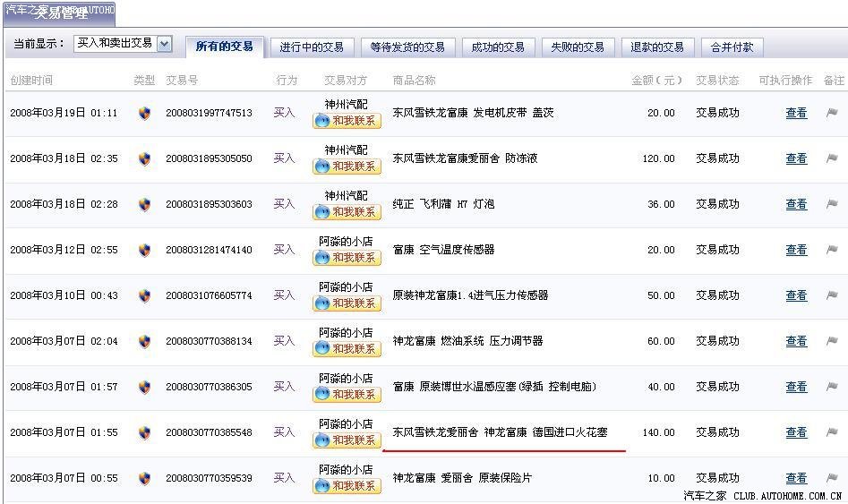Viewport: 848px width, 504px height.
Task: Contact seller via 和我联系 in the 保险片 row
Action: coord(346,486)
